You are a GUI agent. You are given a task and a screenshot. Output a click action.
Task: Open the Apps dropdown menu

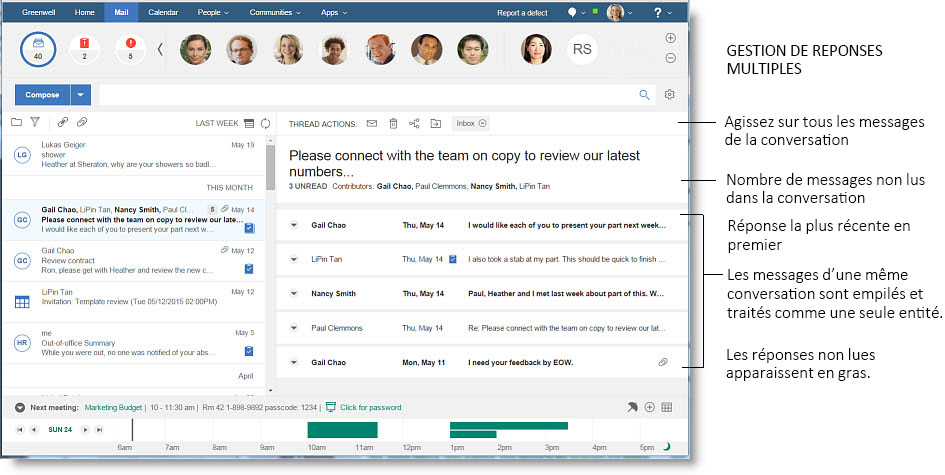click(x=334, y=12)
